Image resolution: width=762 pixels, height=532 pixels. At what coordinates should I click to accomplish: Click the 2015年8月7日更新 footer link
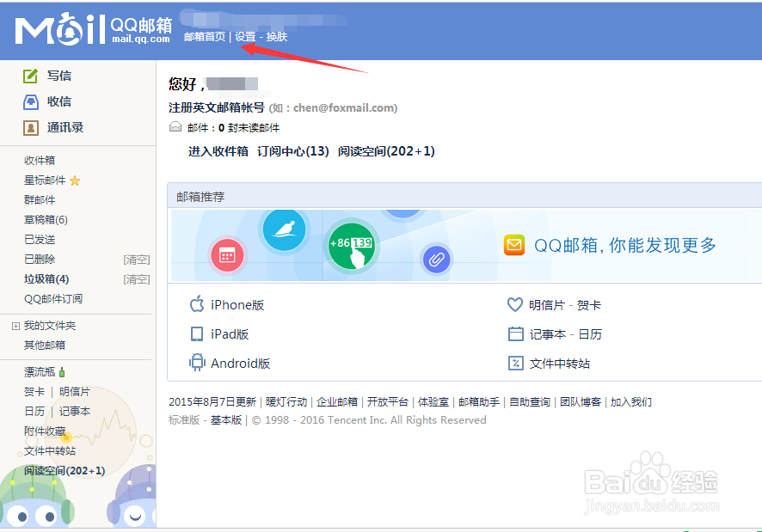212,402
